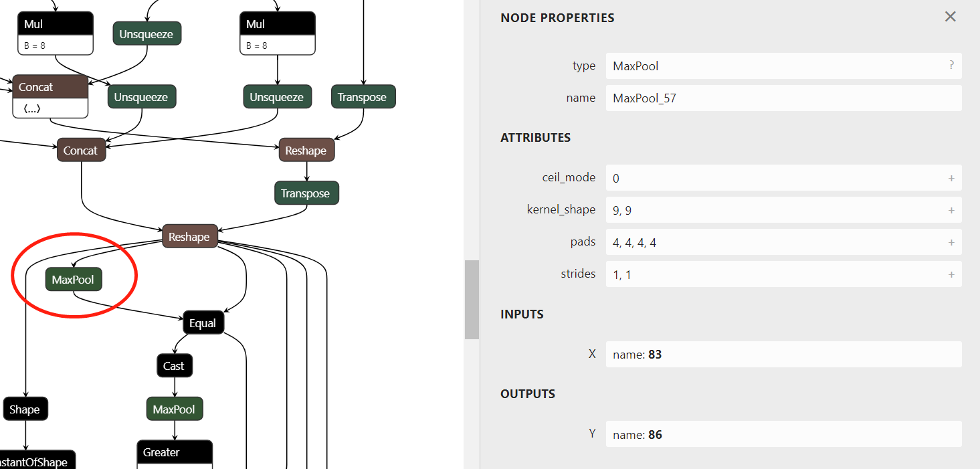Close the Node Properties panel
The height and width of the screenshot is (469, 980).
pyautogui.click(x=950, y=17)
